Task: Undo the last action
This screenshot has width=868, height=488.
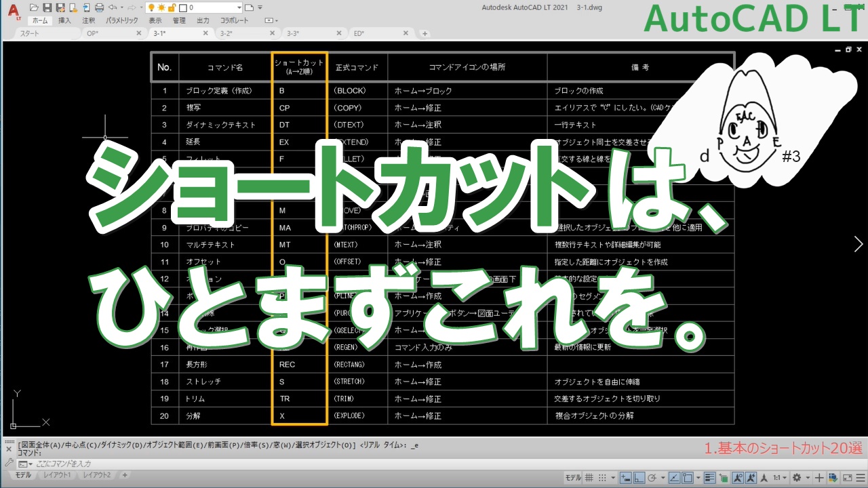Action: tap(113, 7)
